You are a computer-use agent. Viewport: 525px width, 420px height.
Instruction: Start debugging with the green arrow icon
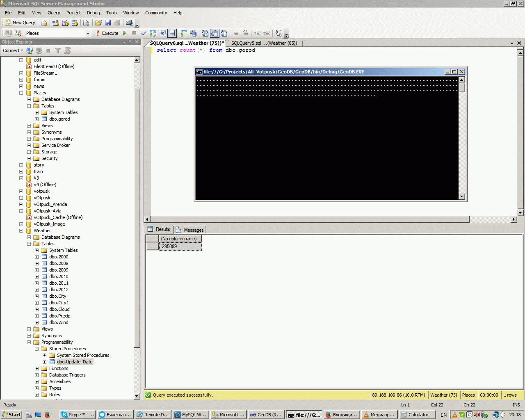point(125,33)
